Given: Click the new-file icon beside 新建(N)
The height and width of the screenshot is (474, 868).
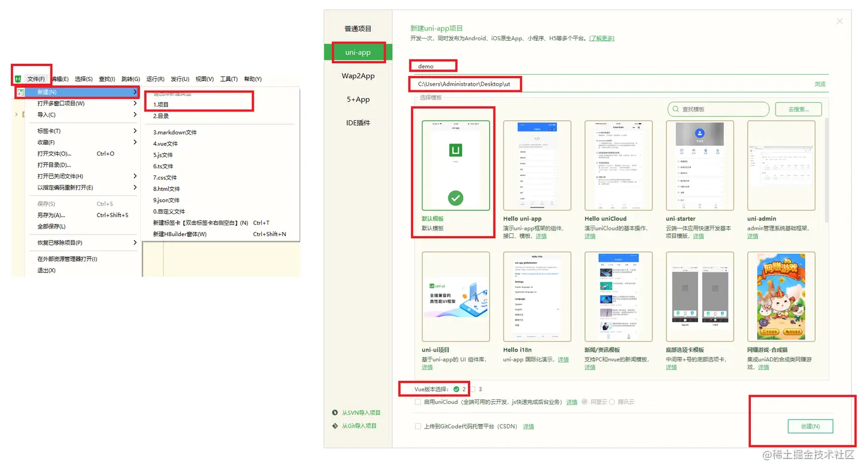Looking at the screenshot, I should (x=21, y=92).
